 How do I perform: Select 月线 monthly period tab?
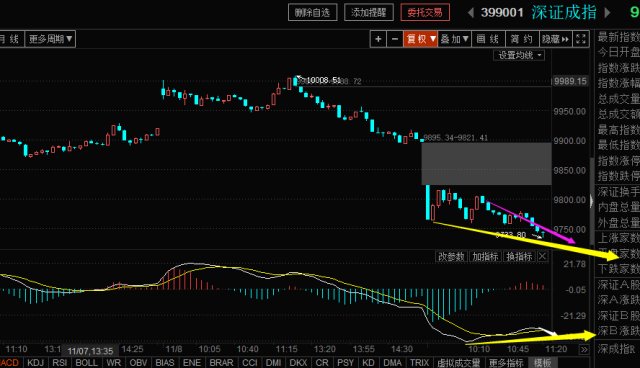click(x=11, y=39)
